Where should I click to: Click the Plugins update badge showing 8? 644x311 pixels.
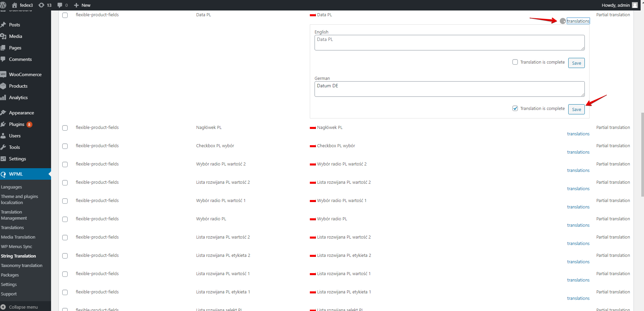(x=29, y=125)
